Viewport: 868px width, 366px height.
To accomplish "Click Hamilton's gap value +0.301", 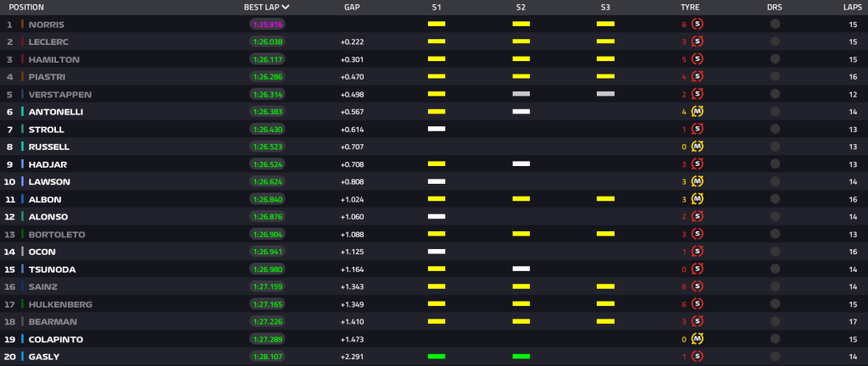I will point(353,59).
